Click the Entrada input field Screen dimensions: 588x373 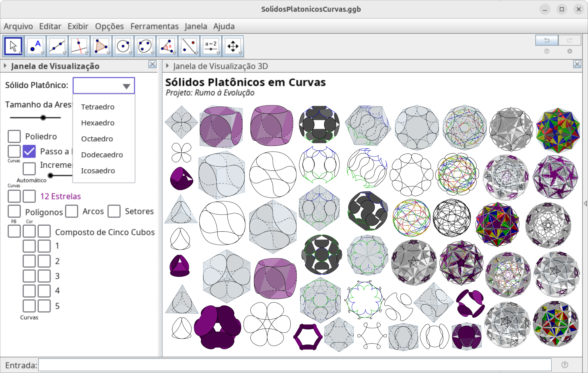(294, 365)
